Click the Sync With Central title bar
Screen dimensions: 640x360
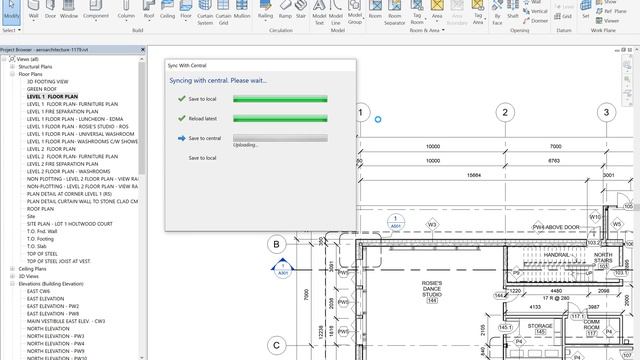260,65
